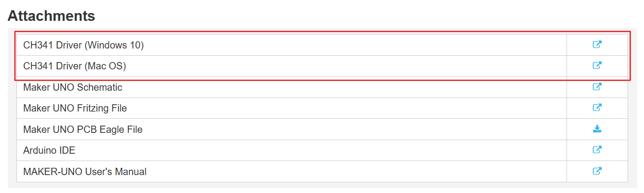Click the Maker UNO Fritzing File text
The image size is (644, 193).
click(x=75, y=108)
